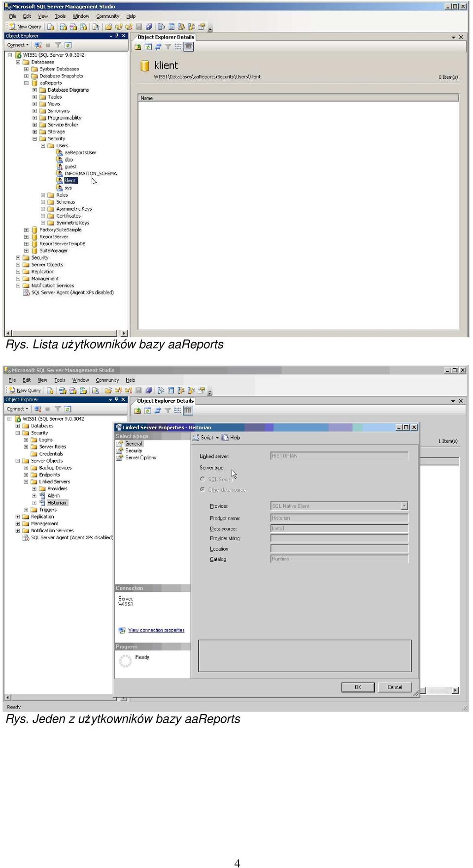Select the ReportServerTempDB database
This screenshot has width=473, height=868.
pos(63,244)
